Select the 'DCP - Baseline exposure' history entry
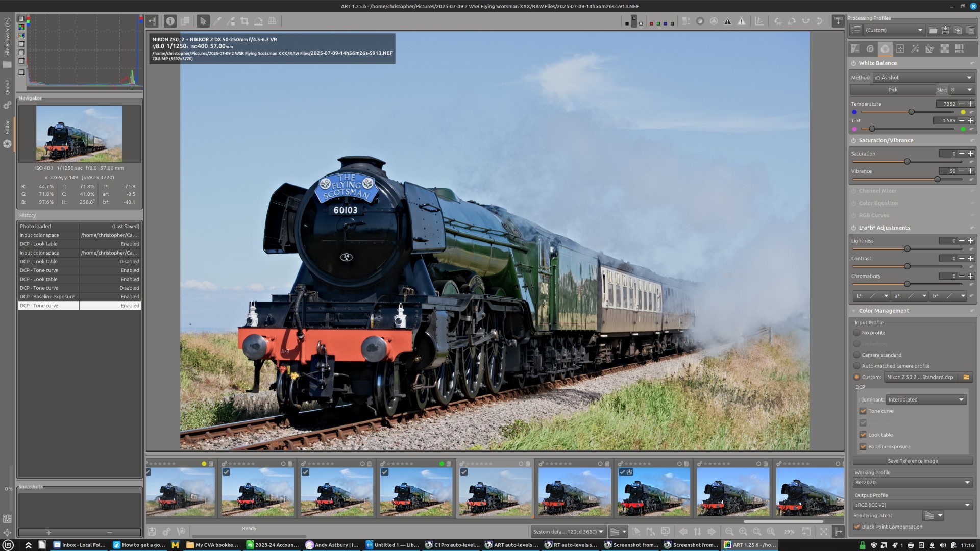This screenshot has width=980, height=551. coord(48,297)
